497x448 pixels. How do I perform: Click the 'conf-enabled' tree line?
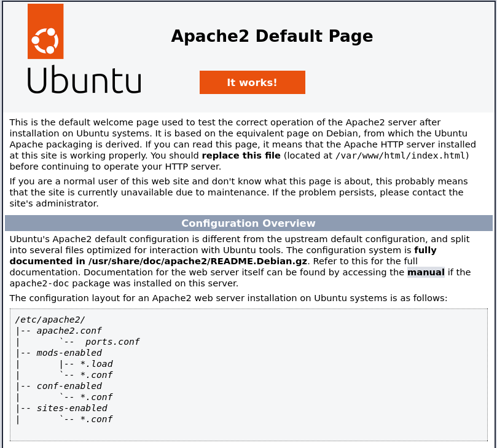point(69,386)
